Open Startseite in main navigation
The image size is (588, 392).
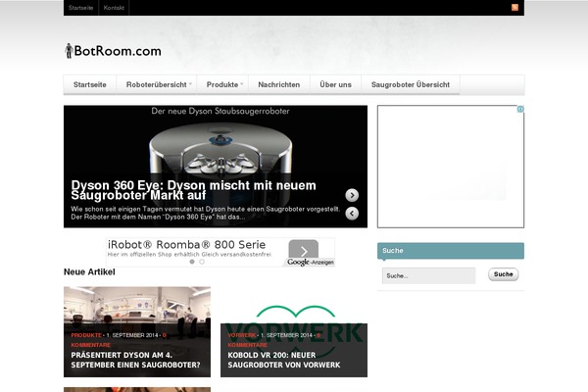[90, 85]
